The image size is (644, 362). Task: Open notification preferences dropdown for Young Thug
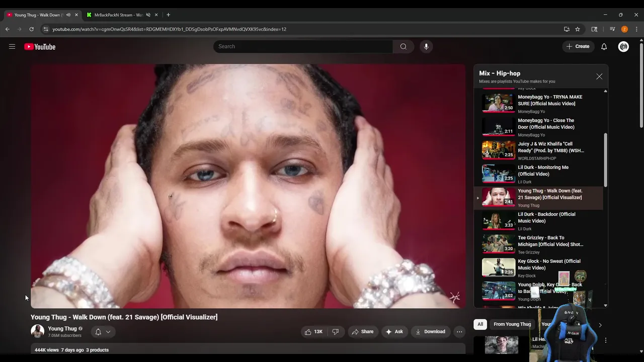point(103,332)
